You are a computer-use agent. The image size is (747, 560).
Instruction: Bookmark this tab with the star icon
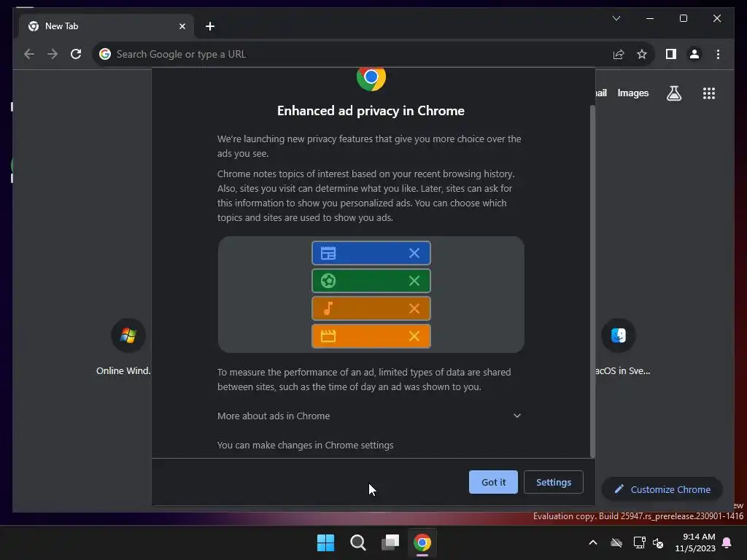(x=642, y=54)
